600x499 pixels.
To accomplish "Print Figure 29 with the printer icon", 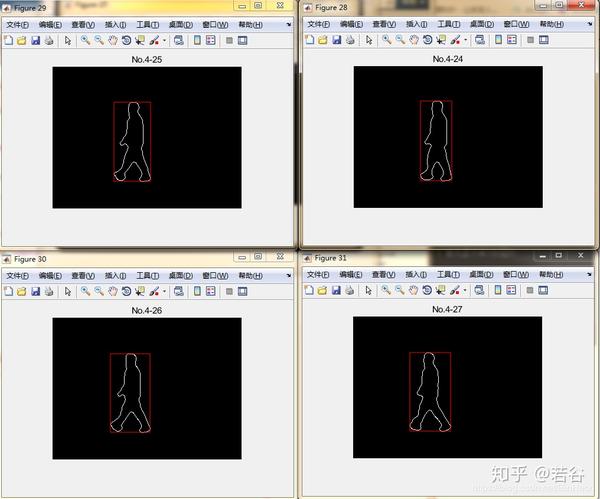I will point(49,40).
